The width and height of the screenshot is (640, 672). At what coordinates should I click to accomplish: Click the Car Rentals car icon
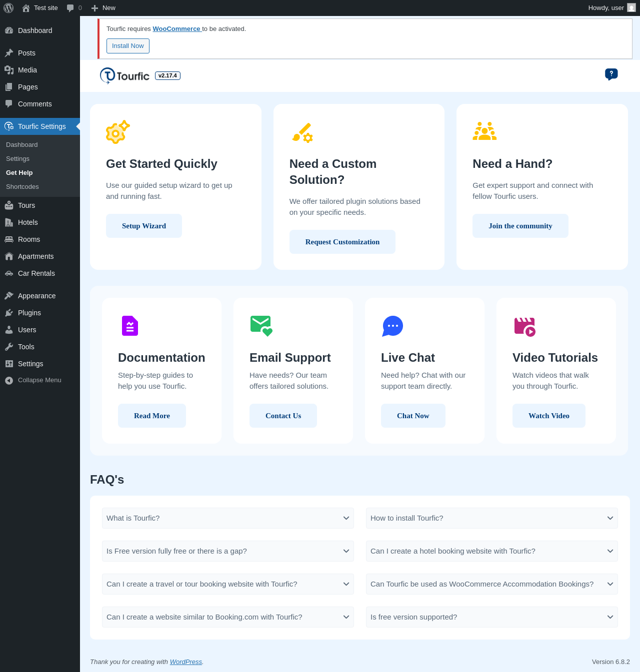coord(9,273)
